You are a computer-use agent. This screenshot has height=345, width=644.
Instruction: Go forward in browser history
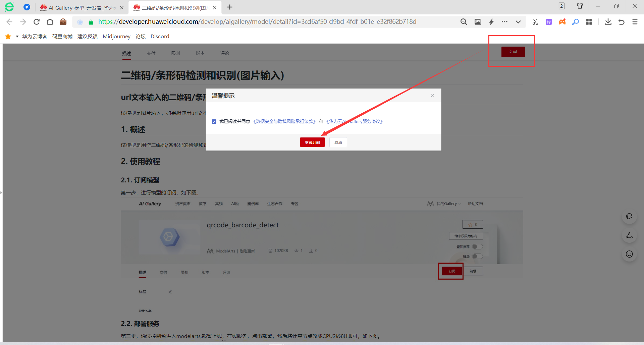[x=23, y=22]
